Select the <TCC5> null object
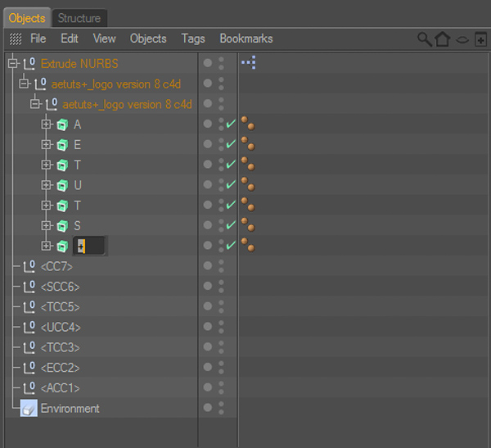491x448 pixels. coord(60,307)
